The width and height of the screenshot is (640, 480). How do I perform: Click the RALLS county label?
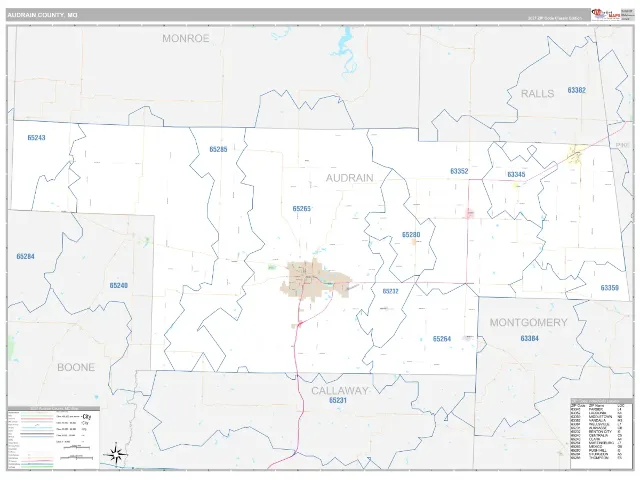click(x=538, y=93)
